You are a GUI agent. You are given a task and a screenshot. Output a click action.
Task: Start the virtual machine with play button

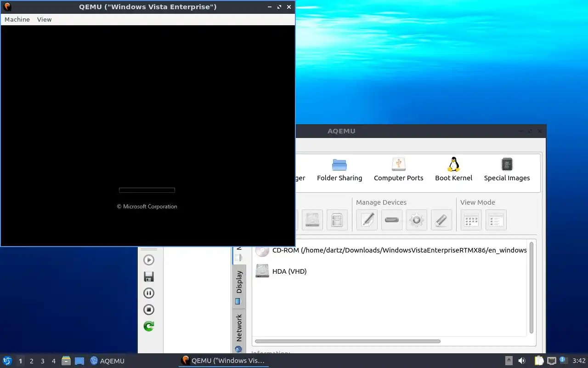[x=149, y=260]
